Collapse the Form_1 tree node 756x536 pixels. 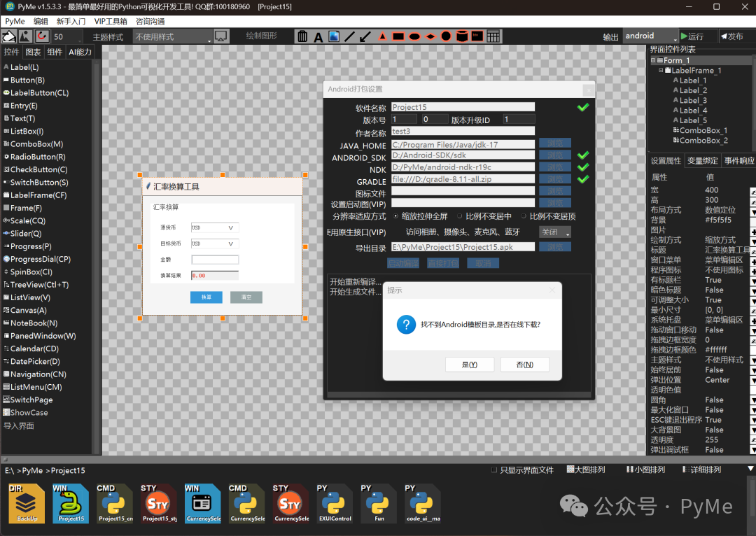coord(652,61)
